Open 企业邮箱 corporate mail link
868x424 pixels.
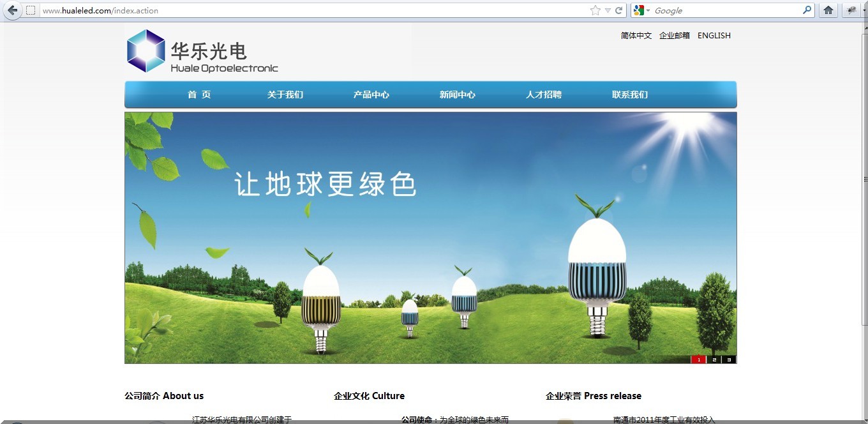click(x=674, y=35)
